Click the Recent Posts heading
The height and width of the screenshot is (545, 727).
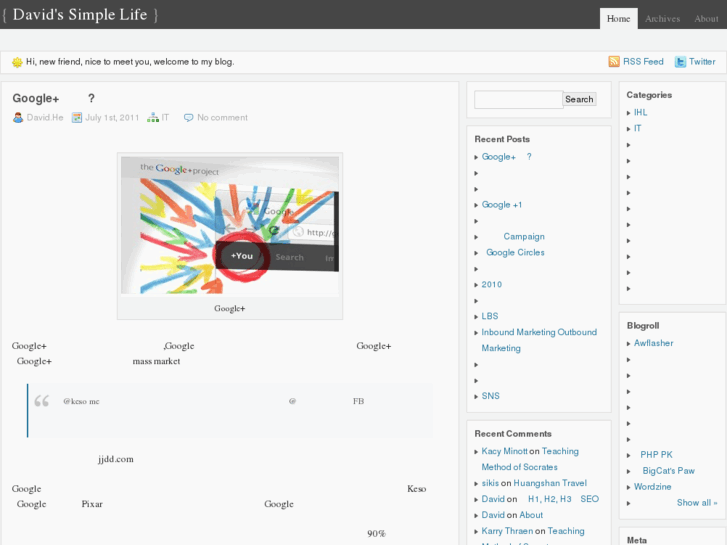tap(502, 139)
